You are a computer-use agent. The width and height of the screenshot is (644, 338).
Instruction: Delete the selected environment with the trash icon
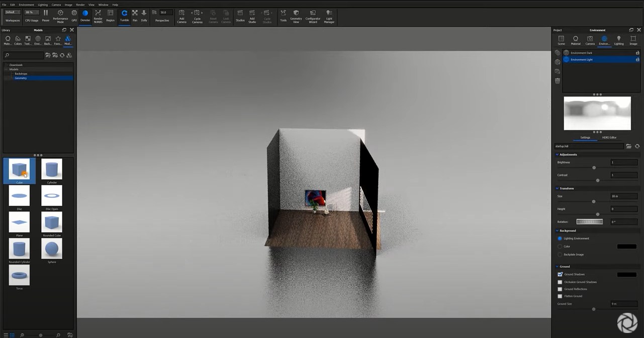point(557,80)
